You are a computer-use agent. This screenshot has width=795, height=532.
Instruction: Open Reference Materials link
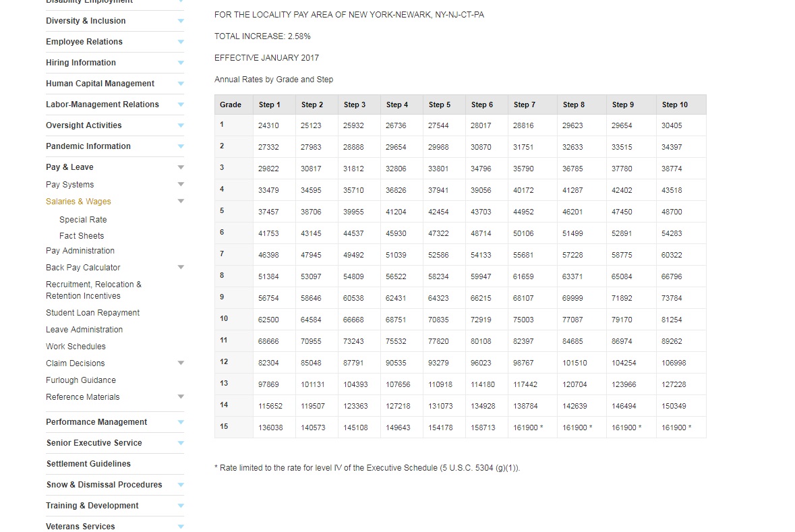click(x=83, y=397)
